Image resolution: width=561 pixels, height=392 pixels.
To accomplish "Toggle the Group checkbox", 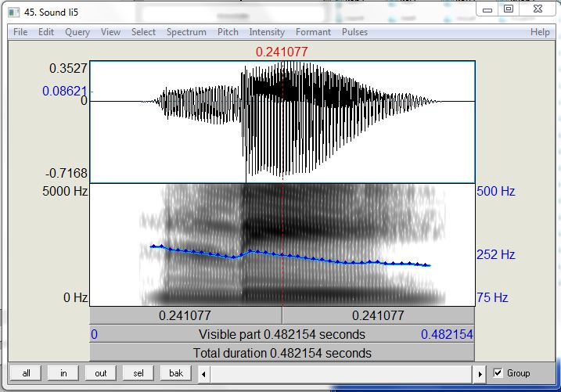I will [x=498, y=373].
